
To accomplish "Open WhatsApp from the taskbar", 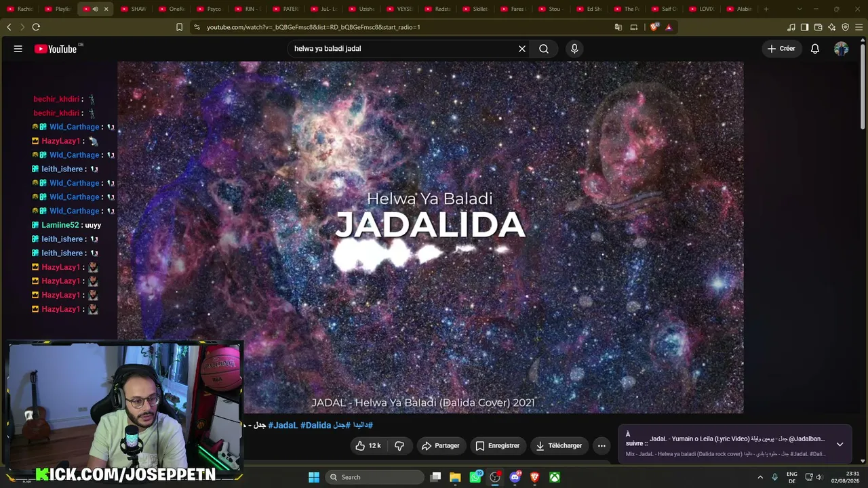I will click(475, 477).
